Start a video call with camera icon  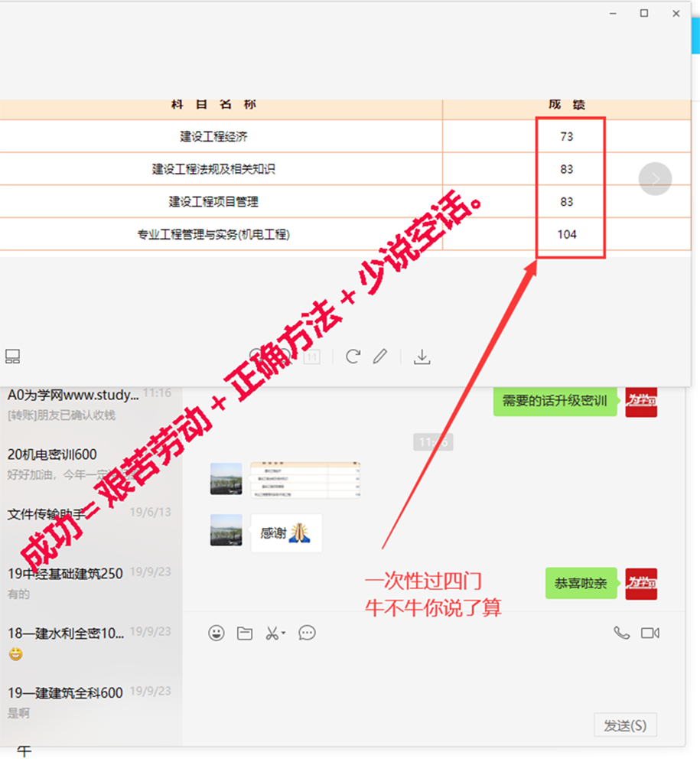point(650,633)
